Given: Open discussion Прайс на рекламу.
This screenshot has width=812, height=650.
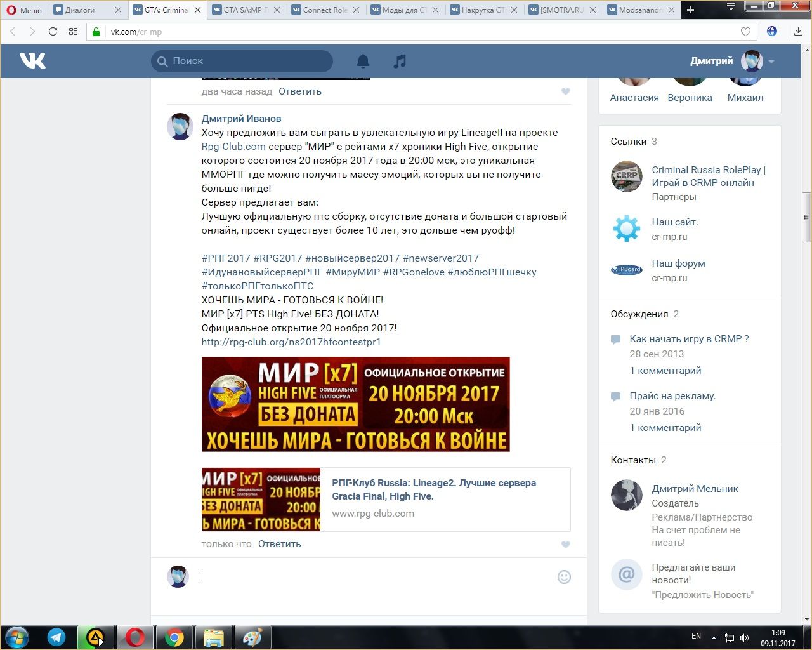Looking at the screenshot, I should [672, 396].
